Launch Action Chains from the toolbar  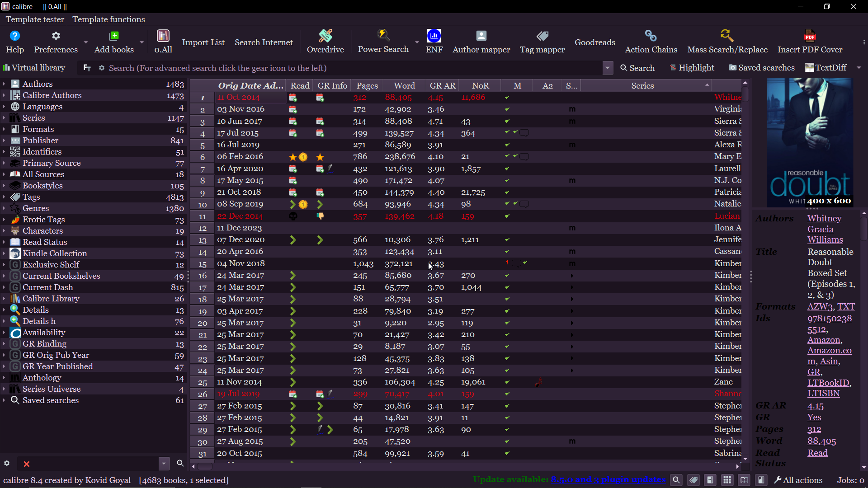pyautogui.click(x=651, y=41)
